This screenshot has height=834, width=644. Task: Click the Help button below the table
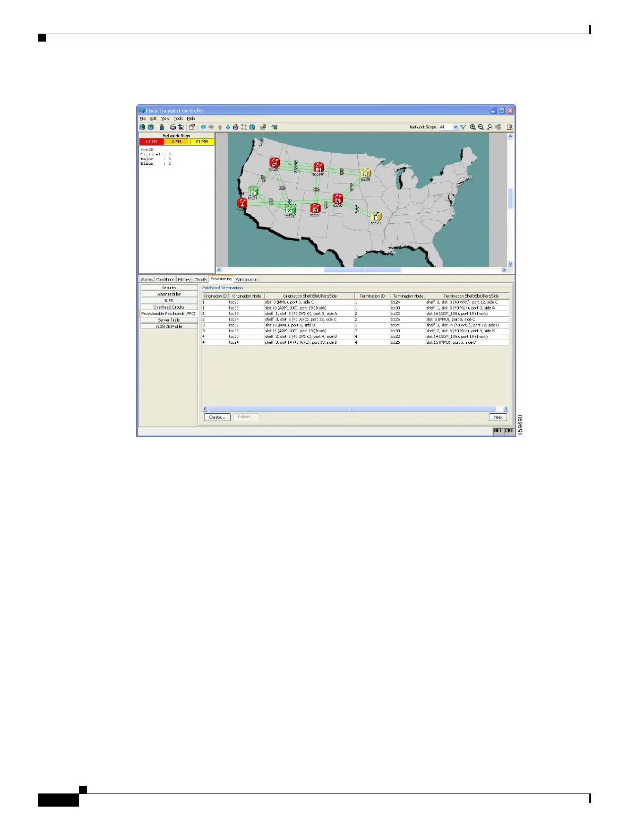point(498,417)
